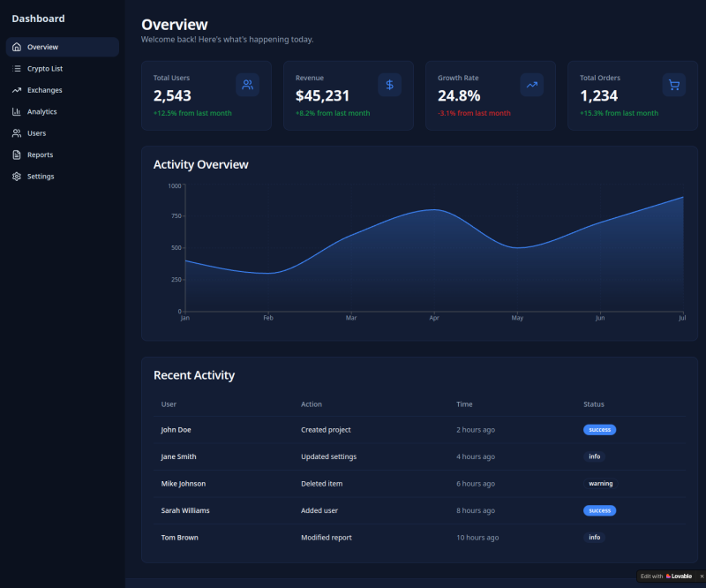Click the Action column header
The height and width of the screenshot is (588, 706).
point(312,404)
